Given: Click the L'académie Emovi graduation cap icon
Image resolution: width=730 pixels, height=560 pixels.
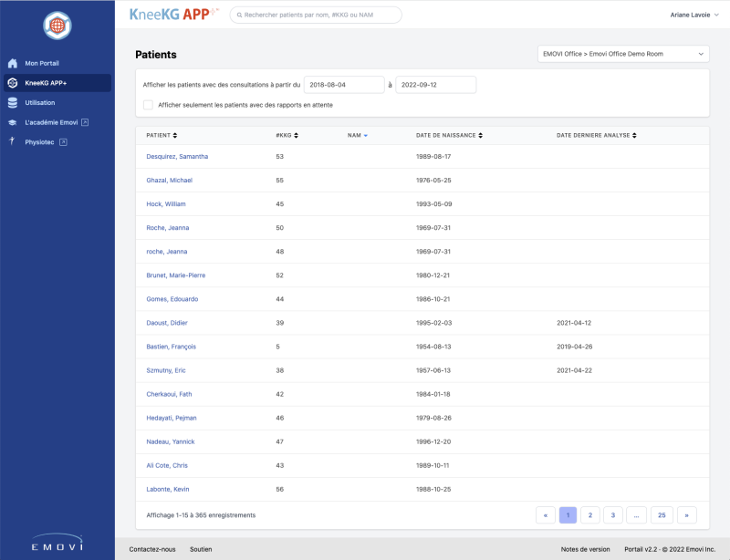Looking at the screenshot, I should click(13, 122).
